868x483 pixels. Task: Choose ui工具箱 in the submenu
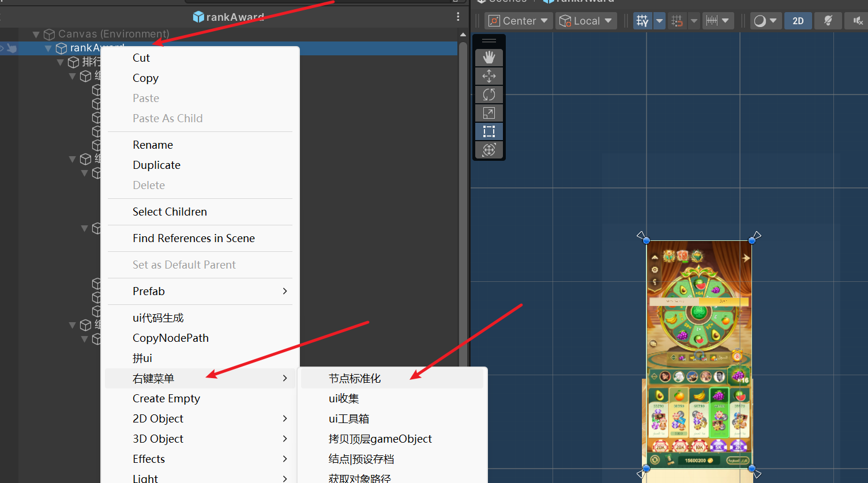pos(392,418)
